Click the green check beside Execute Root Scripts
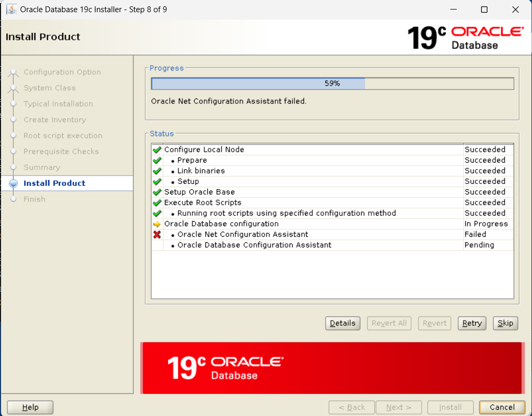The image size is (532, 416). click(157, 203)
